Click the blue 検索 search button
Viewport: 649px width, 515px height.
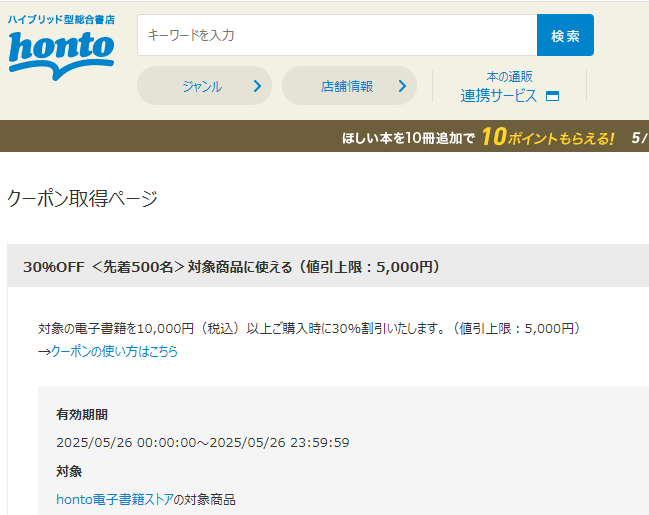click(565, 35)
